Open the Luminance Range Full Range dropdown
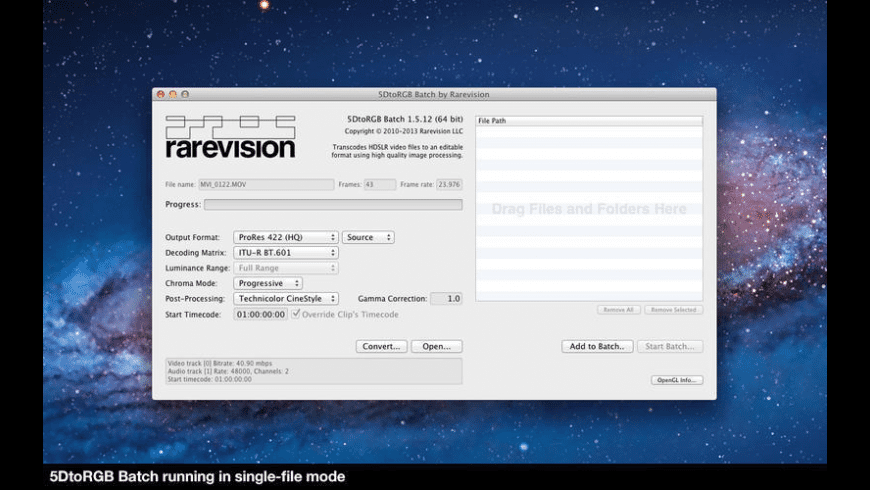870x490 pixels. [x=286, y=268]
